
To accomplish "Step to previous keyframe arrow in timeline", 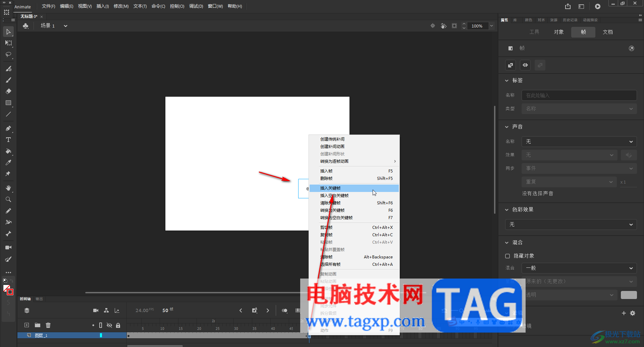I will (240, 310).
